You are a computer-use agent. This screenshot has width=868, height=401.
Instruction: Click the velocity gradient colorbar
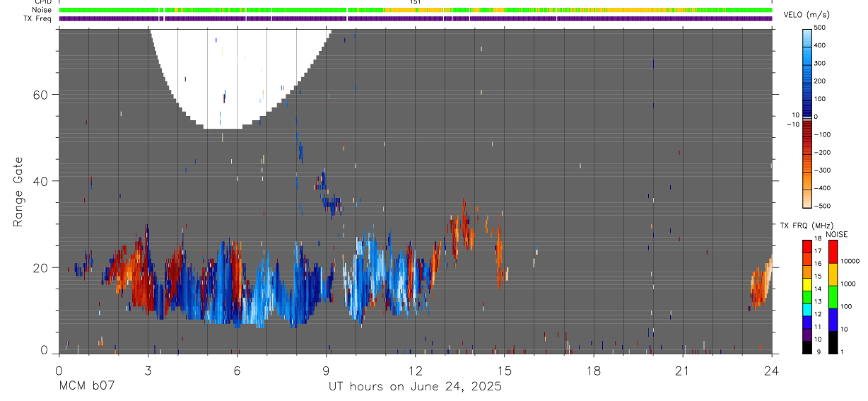(808, 117)
